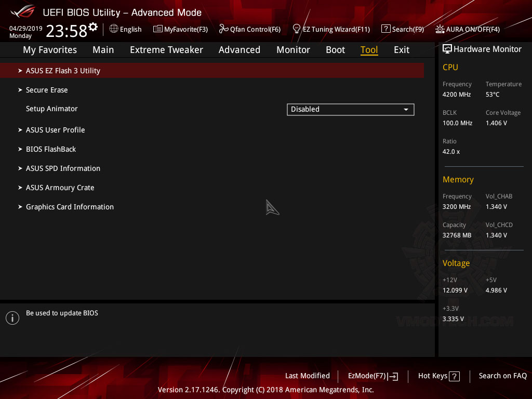Screen dimensions: 532x399
Task: Click the EzMode exit arrow icon
Action: pyautogui.click(x=393, y=376)
